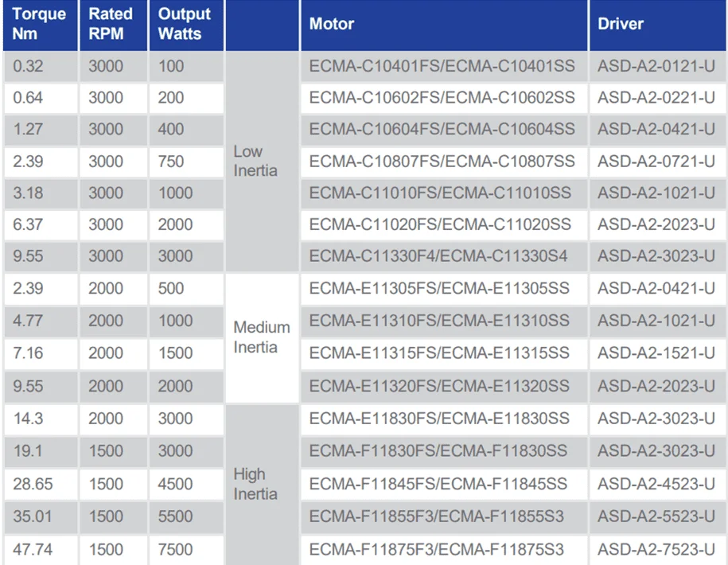728x565 pixels.
Task: Click driver ASD-A2-5523-U
Action: pos(658,516)
